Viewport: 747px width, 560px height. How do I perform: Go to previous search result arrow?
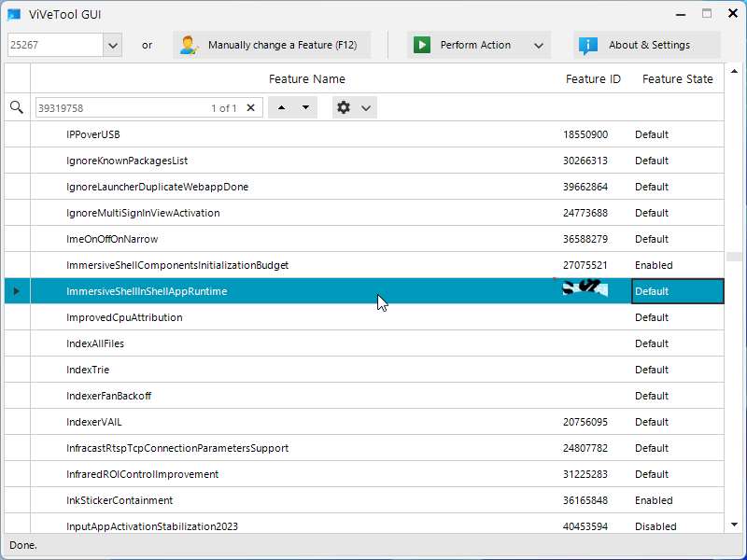(x=282, y=108)
